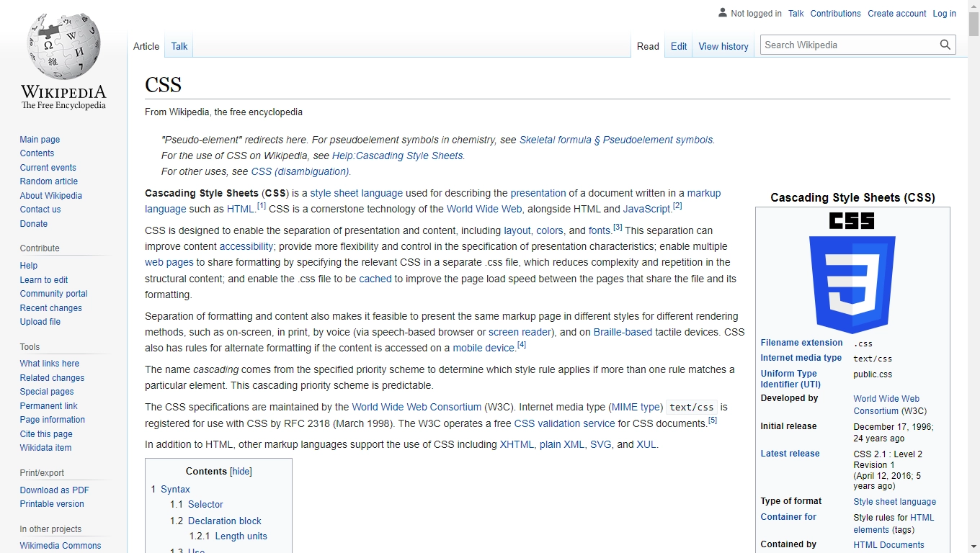Open the Style sheet language infobox link
Screen dimensions: 980x553
click(894, 501)
